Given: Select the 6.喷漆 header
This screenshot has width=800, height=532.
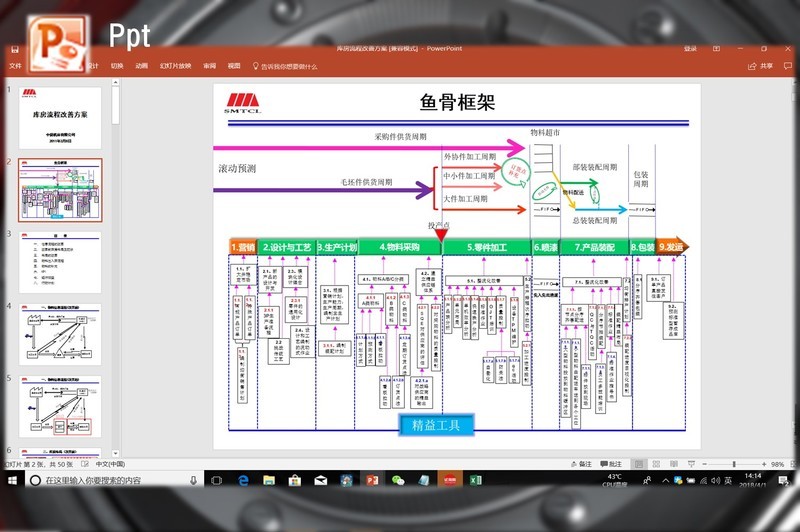Looking at the screenshot, I should pos(545,247).
